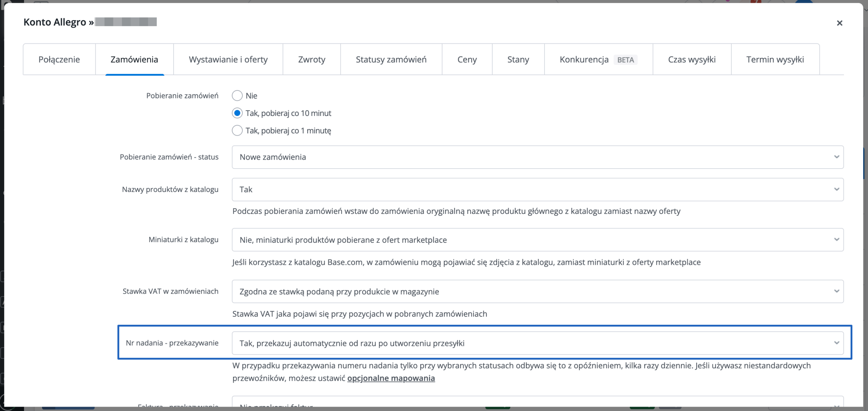
Task: Open the Konkurencja BETA tab
Action: [x=598, y=59]
